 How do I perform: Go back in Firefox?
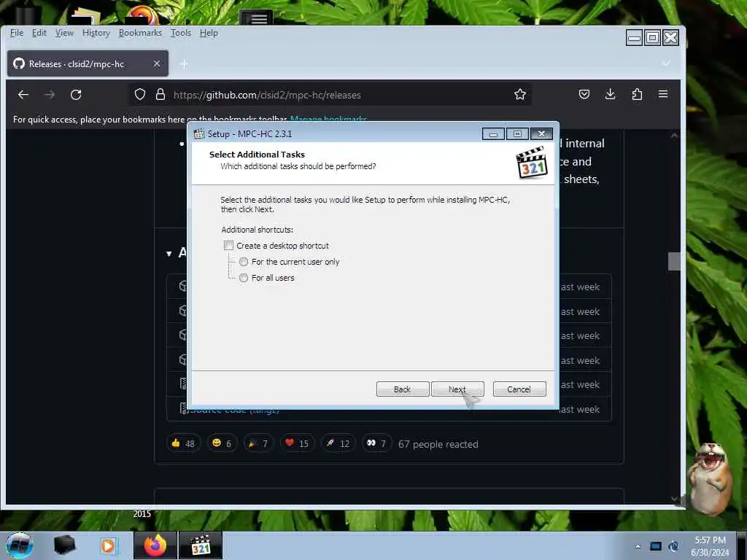[23, 95]
